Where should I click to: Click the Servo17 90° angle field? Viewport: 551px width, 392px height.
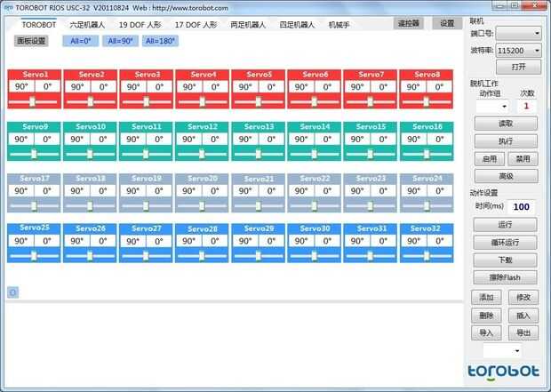21,190
